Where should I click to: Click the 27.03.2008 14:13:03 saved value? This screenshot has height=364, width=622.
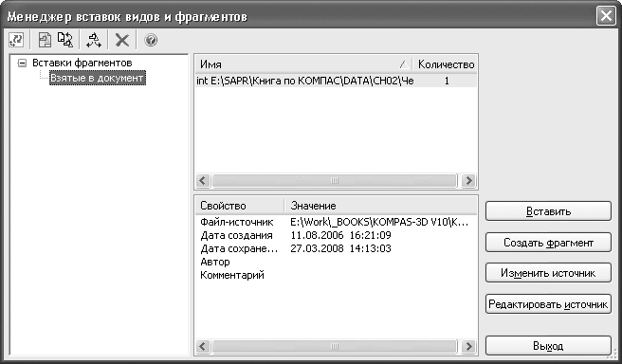[340, 248]
